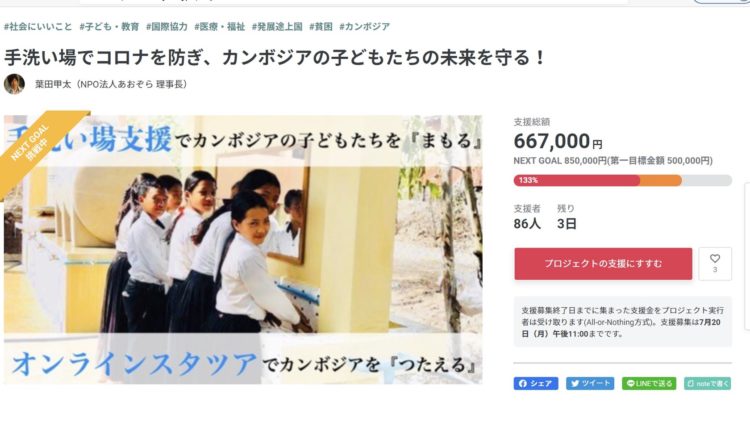Send project via LINE button
Image resolution: width=750 pixels, height=435 pixels.
[x=649, y=384]
